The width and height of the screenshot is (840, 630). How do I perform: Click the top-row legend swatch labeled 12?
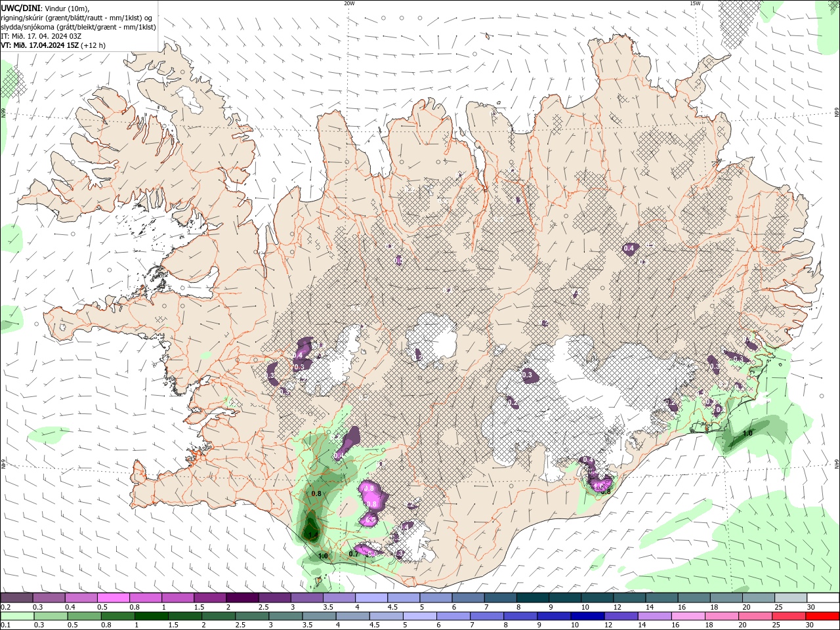(x=629, y=598)
